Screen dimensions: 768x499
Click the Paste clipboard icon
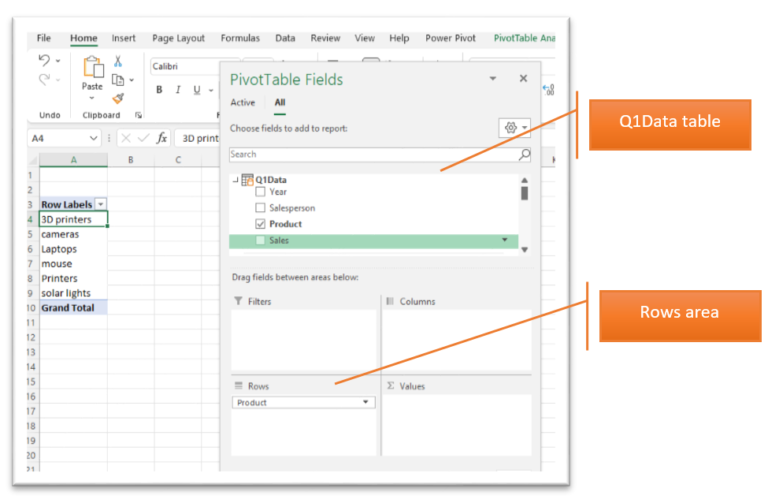pos(92,68)
